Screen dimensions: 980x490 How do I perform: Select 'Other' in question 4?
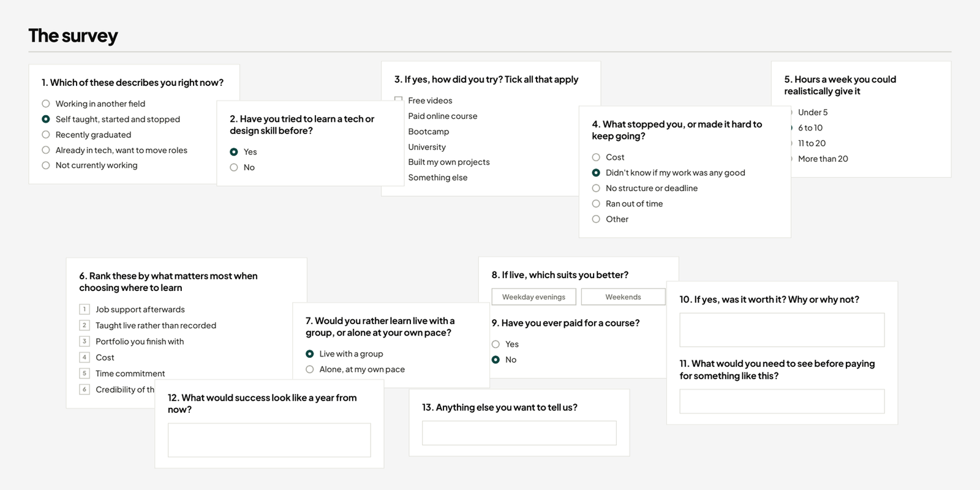point(596,219)
